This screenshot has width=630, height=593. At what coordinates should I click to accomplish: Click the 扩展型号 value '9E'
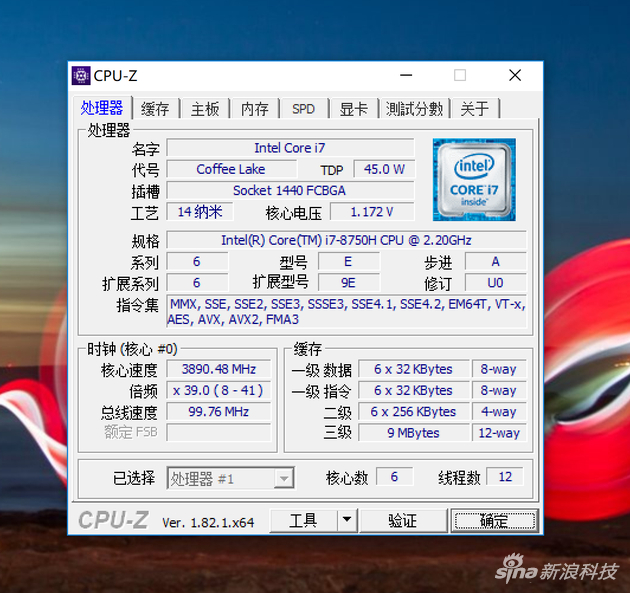[x=348, y=283]
